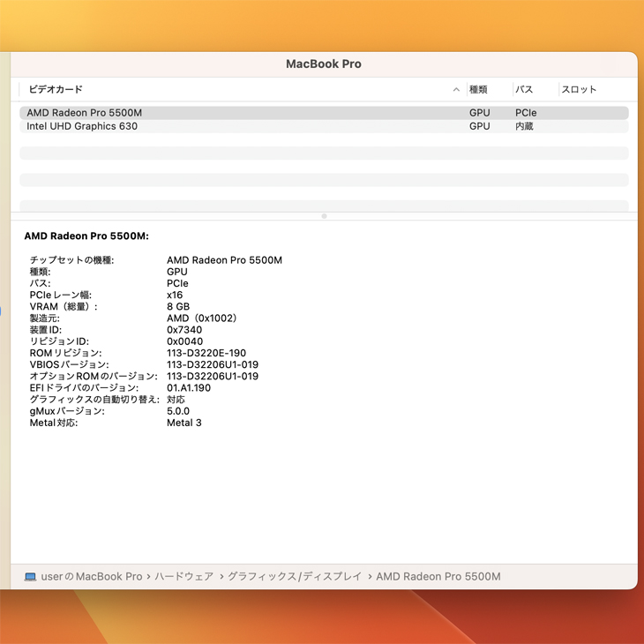This screenshot has height=644, width=644.
Task: Sort by the ビデオカード column header
Action: tap(56, 90)
